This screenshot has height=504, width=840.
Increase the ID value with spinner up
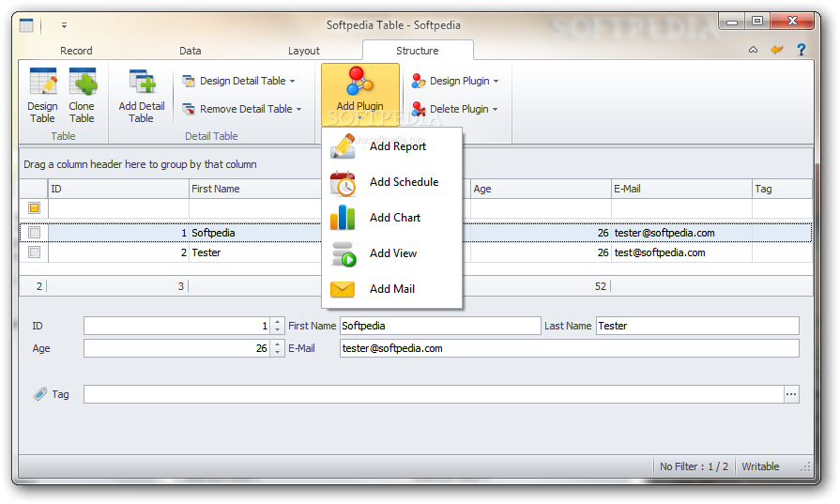(x=277, y=323)
